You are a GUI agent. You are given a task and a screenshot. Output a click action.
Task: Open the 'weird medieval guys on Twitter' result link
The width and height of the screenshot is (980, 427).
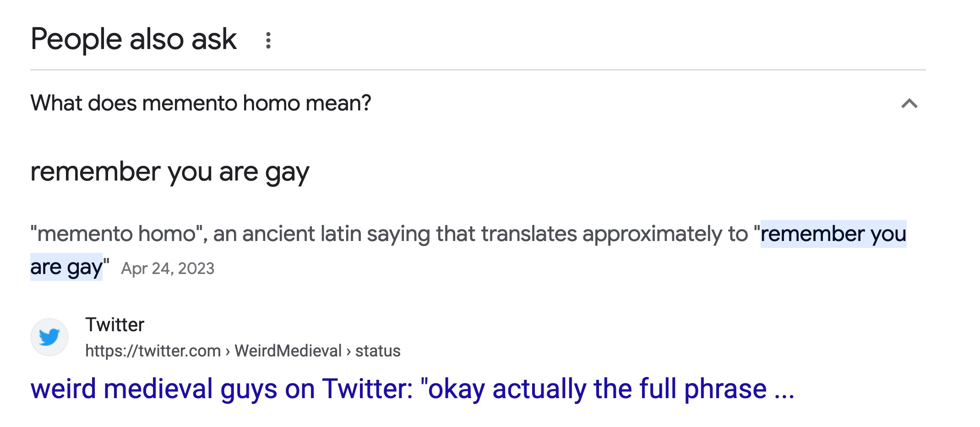(x=412, y=389)
